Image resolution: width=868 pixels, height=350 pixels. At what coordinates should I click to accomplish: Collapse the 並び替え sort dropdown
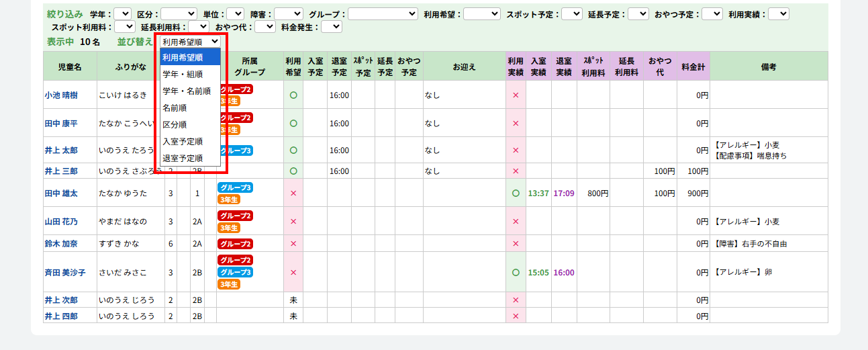pos(191,42)
